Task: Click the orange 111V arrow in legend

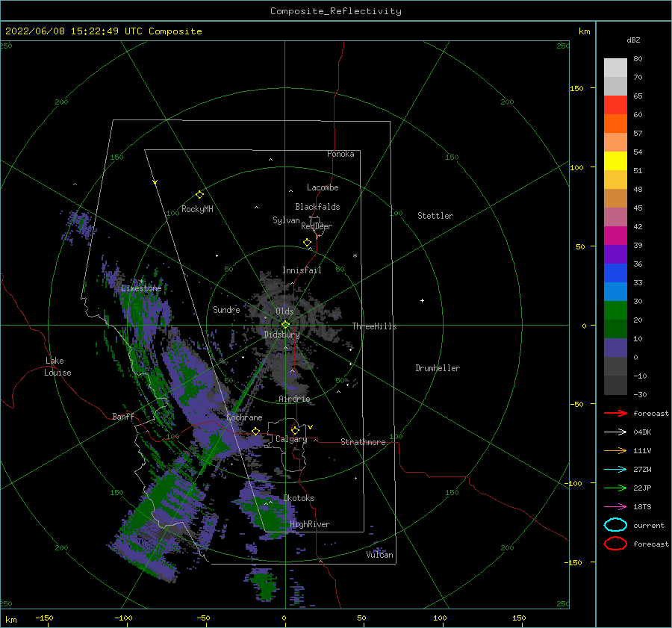Action: (615, 450)
